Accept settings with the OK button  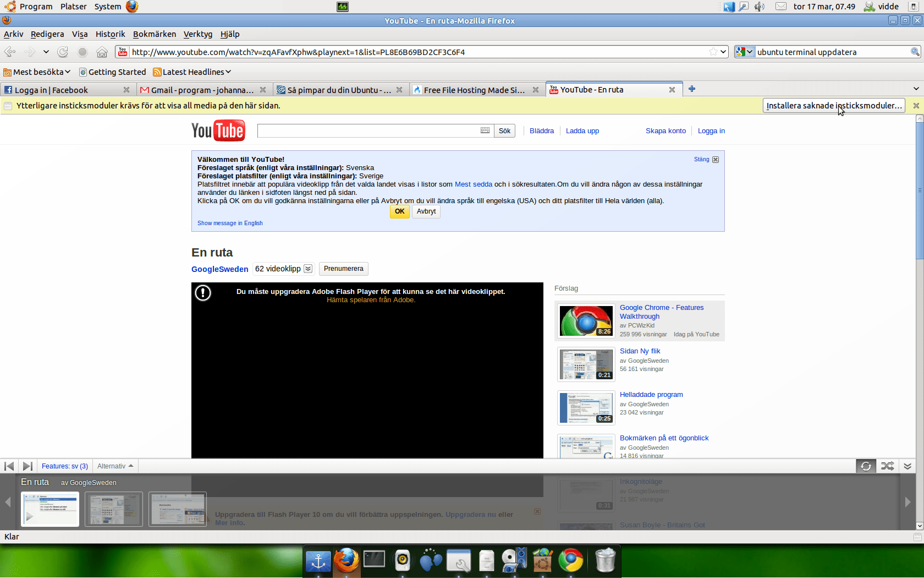(x=400, y=211)
